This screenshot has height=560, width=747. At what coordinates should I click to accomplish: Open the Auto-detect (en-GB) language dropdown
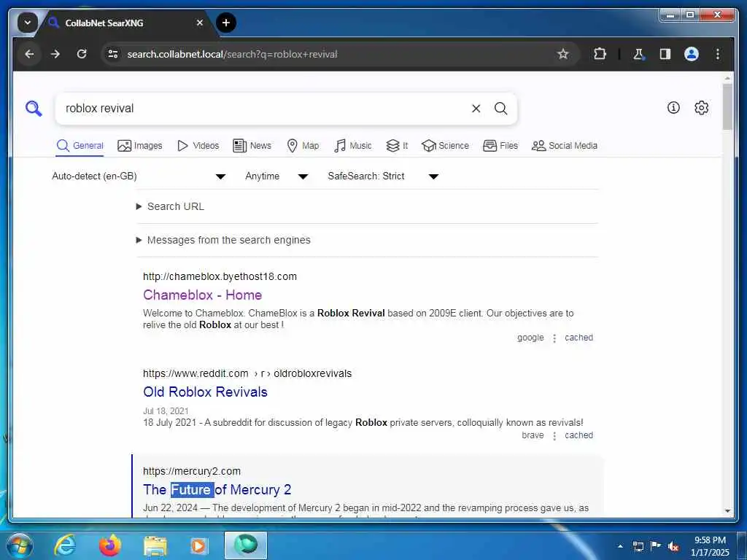click(x=139, y=176)
